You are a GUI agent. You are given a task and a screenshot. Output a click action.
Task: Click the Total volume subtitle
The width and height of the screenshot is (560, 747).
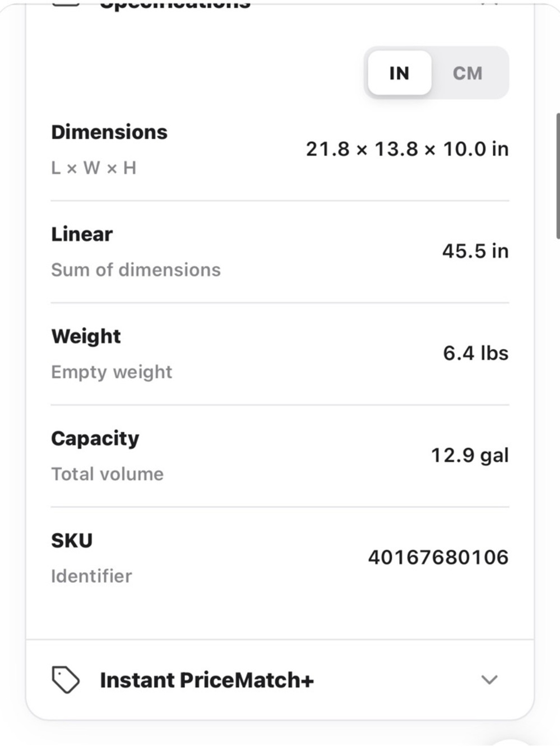click(x=107, y=474)
